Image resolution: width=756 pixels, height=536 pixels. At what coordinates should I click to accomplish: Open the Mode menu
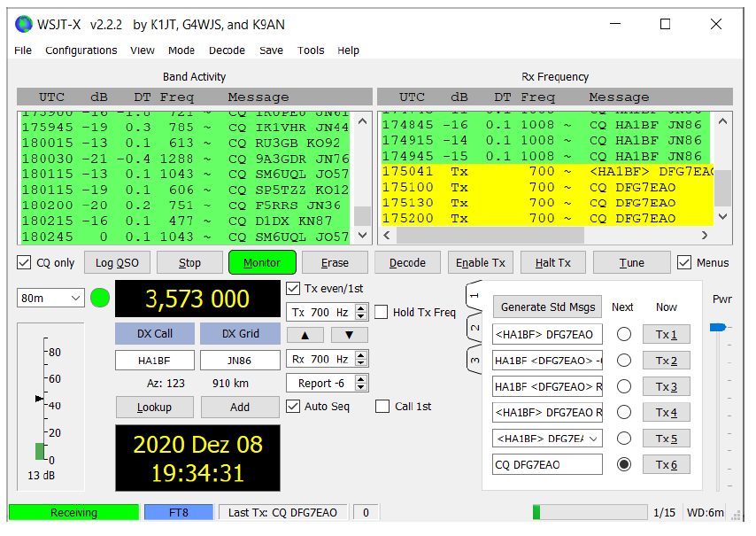pos(181,50)
